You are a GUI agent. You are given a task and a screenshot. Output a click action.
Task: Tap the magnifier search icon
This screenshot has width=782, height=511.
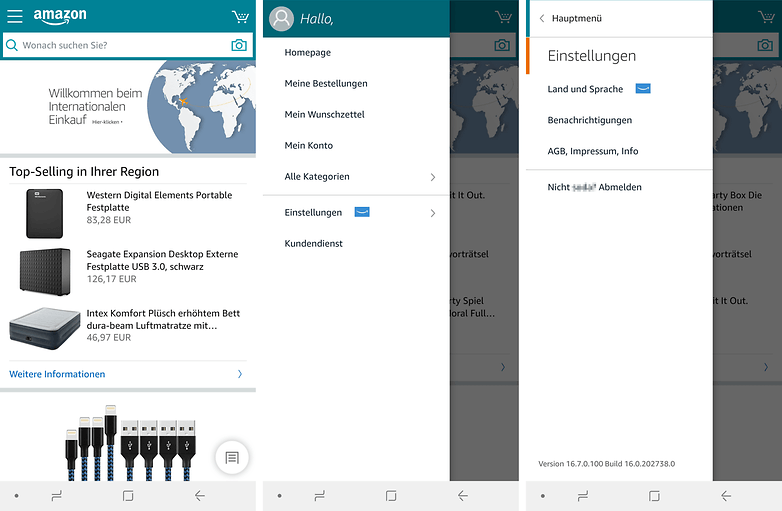11,45
